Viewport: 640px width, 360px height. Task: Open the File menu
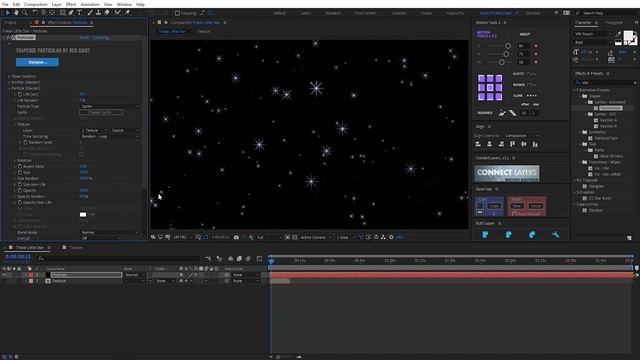coord(5,4)
